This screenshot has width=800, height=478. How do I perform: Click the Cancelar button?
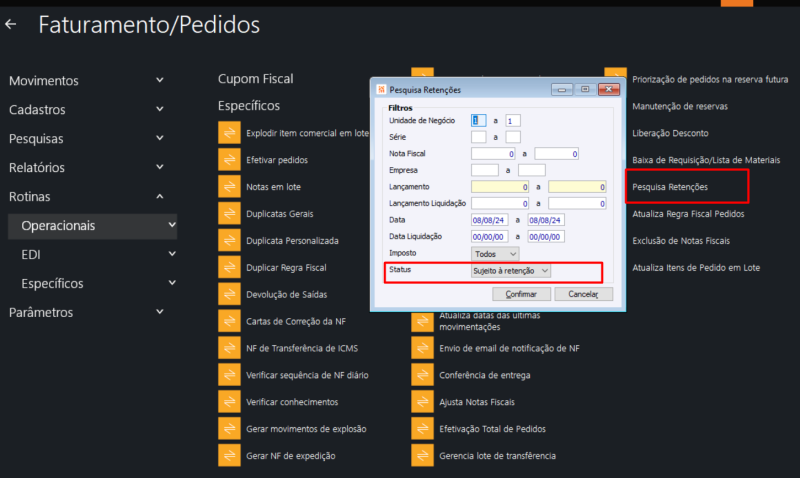pyautogui.click(x=583, y=294)
